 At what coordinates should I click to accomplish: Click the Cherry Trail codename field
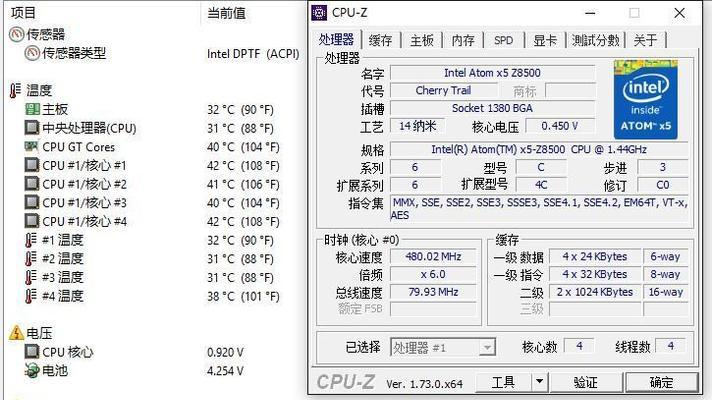(443, 90)
